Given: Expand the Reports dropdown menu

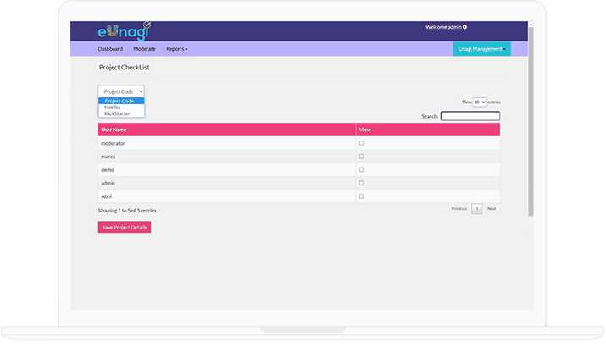Looking at the screenshot, I should [176, 49].
